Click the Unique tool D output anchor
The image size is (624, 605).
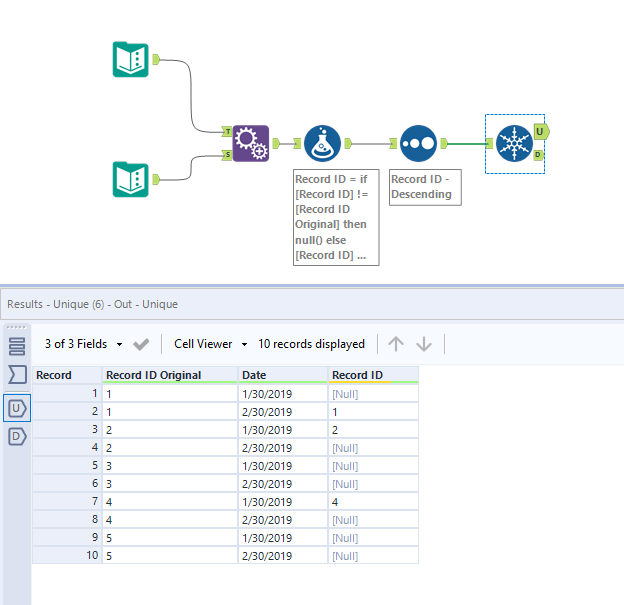[x=538, y=154]
